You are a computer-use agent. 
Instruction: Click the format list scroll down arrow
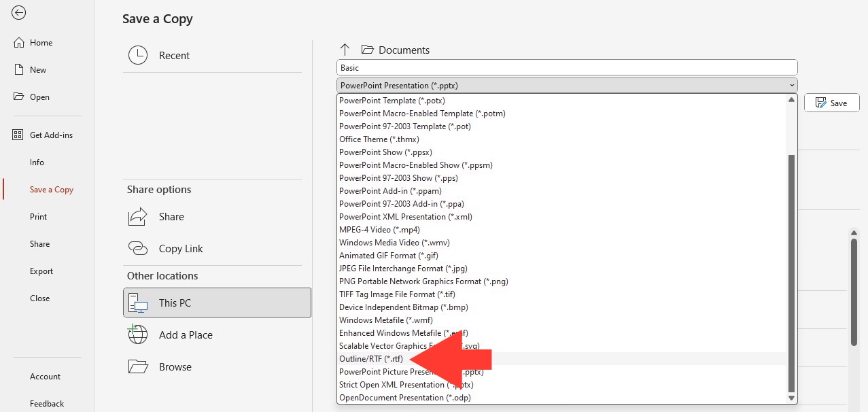(x=791, y=398)
